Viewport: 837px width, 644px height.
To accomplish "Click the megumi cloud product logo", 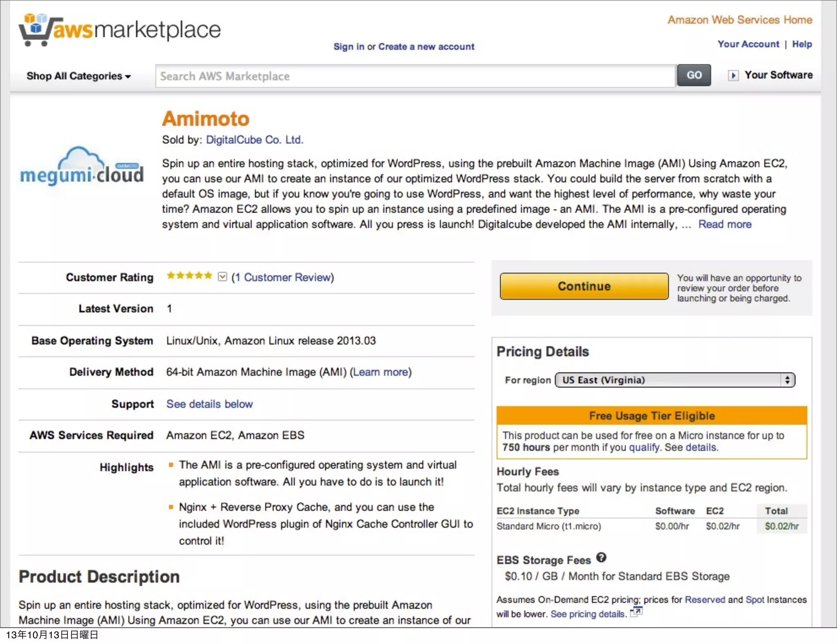I will (82, 167).
